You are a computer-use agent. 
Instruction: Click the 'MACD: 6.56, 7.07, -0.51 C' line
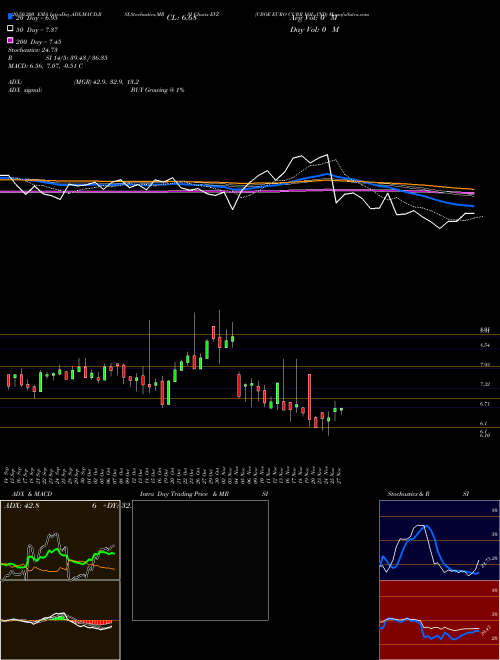click(x=45, y=66)
